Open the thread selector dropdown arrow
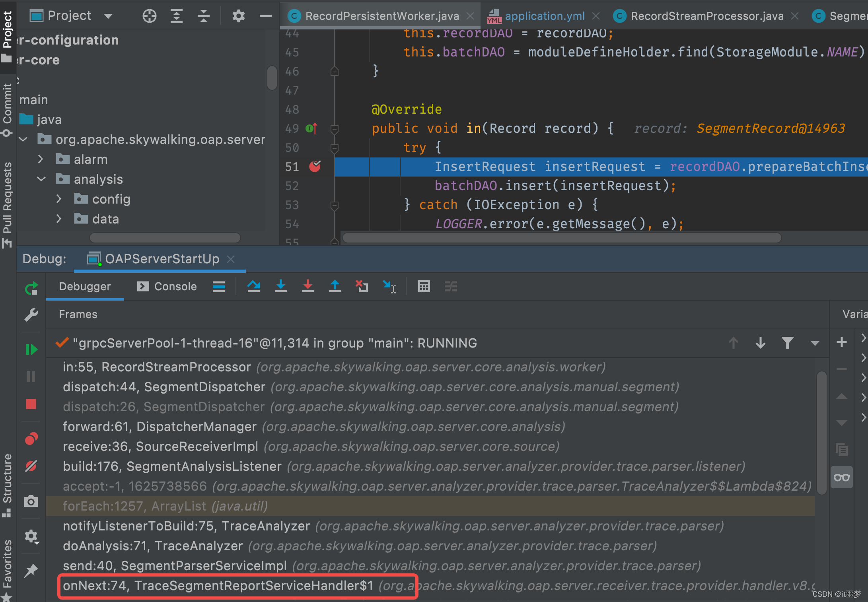 tap(815, 343)
